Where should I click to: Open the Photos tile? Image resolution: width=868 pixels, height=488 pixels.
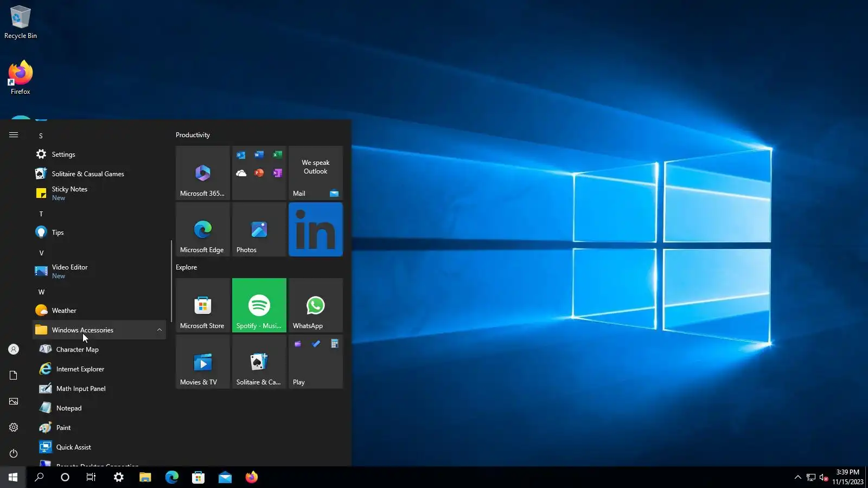(x=259, y=229)
